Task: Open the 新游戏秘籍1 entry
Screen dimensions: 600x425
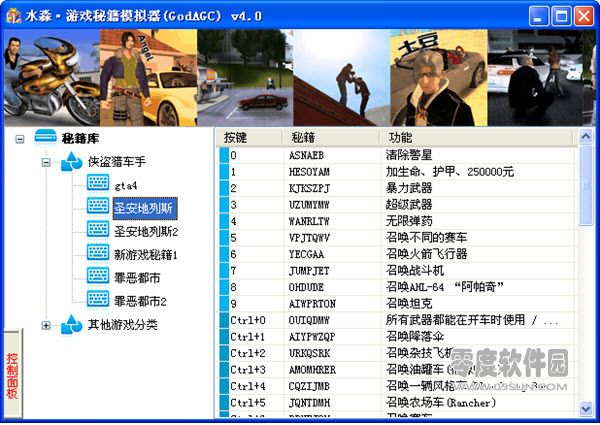Action: [146, 255]
